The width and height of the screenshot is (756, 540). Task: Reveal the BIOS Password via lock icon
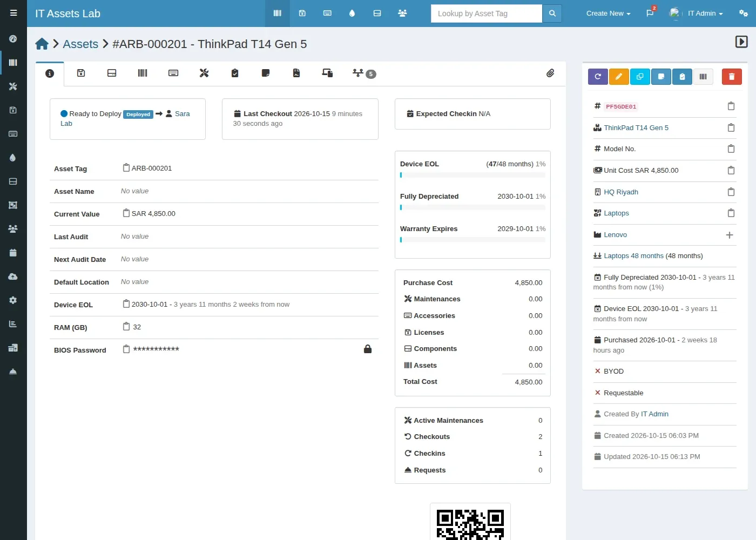(x=368, y=349)
